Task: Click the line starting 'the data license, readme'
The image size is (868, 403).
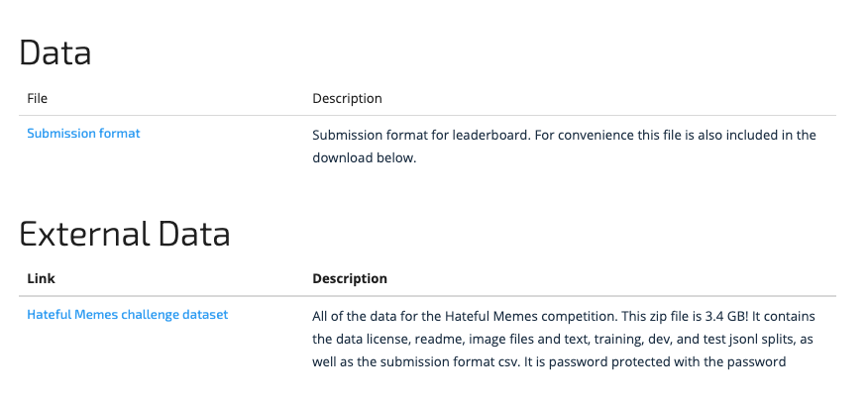Action: pos(563,338)
